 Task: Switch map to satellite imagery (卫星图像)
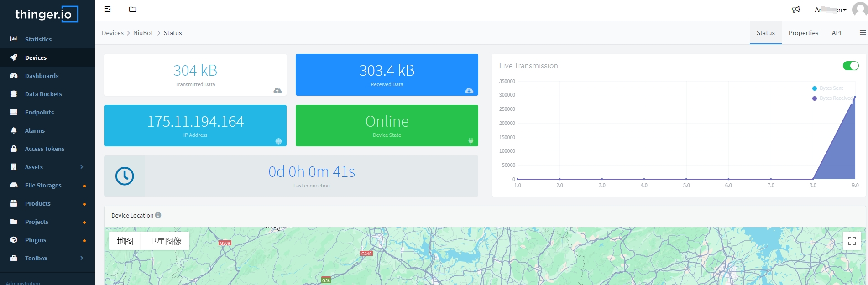click(165, 241)
